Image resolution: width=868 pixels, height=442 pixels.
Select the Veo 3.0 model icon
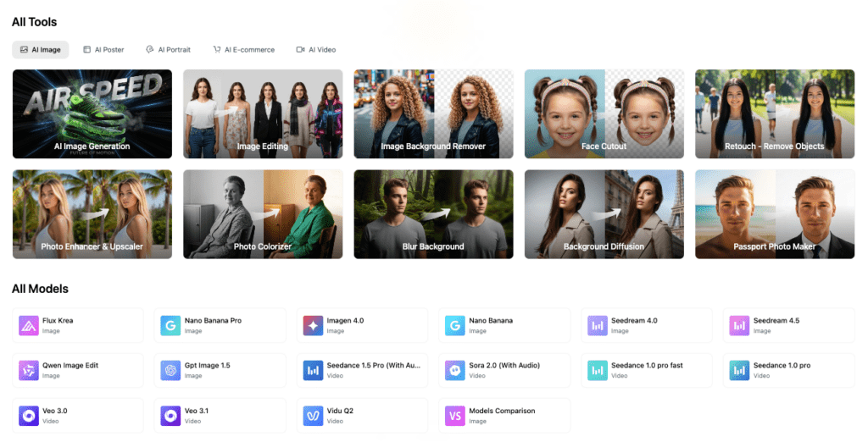click(x=28, y=415)
